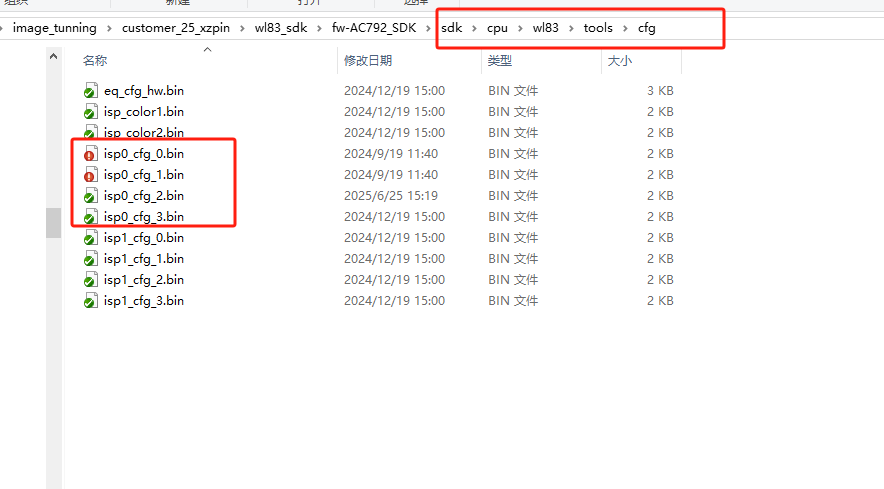This screenshot has height=489, width=884.
Task: Click date 2024/12/19 15:00 of isp_color1.bin
Action: tap(394, 112)
